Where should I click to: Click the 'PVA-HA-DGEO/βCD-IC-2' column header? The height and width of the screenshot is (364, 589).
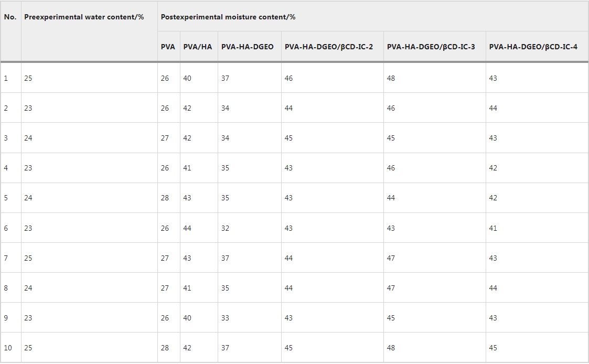point(329,47)
